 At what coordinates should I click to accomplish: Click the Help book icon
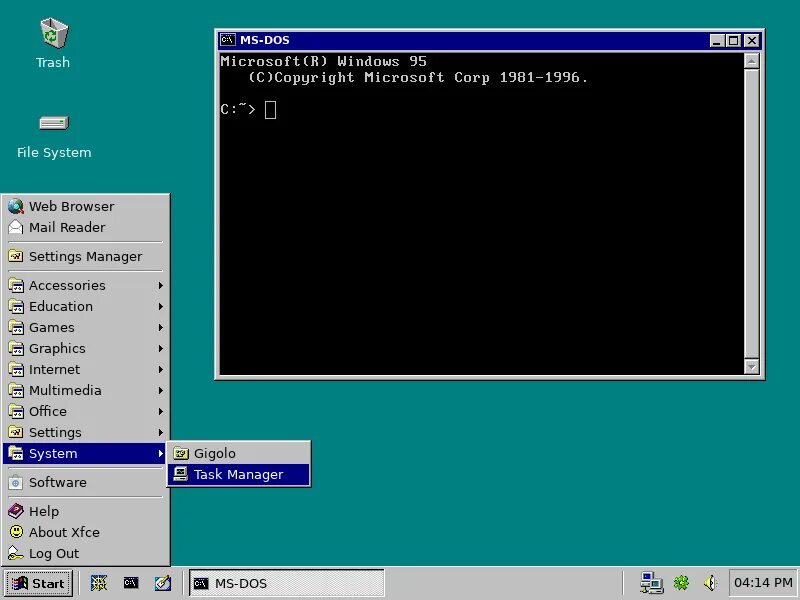(x=16, y=511)
